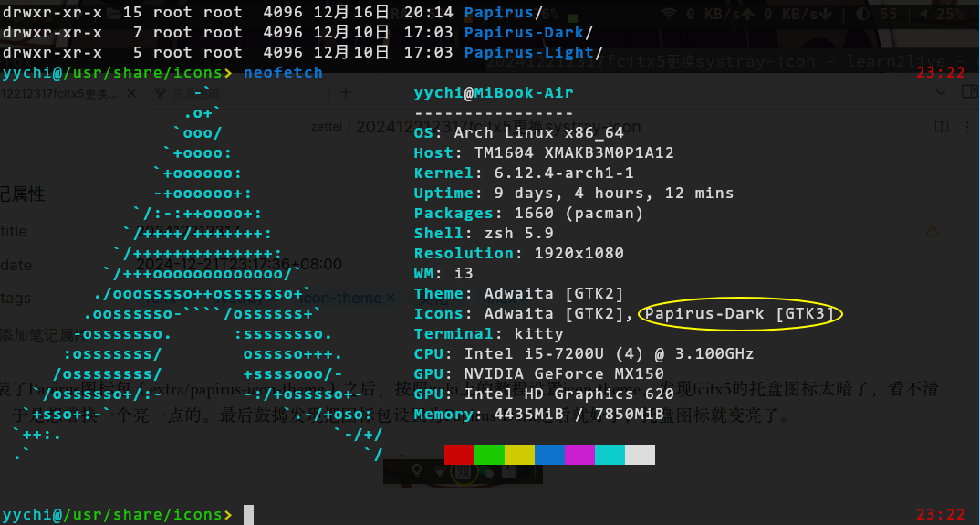Click the green color block in neofetch palette

(489, 455)
